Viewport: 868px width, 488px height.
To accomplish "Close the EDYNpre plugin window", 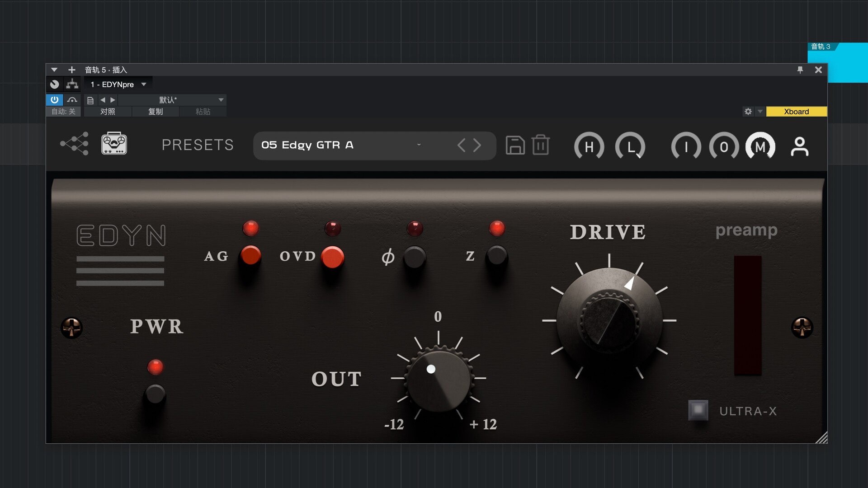I will [818, 70].
